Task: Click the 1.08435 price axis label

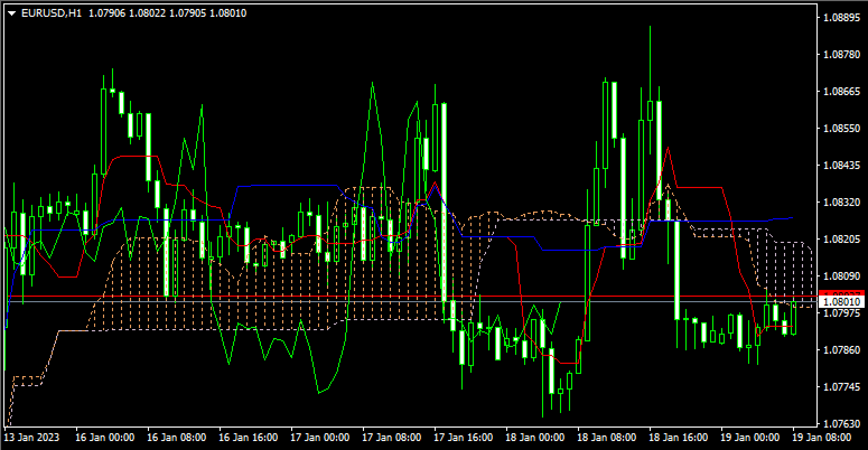Action: point(841,165)
